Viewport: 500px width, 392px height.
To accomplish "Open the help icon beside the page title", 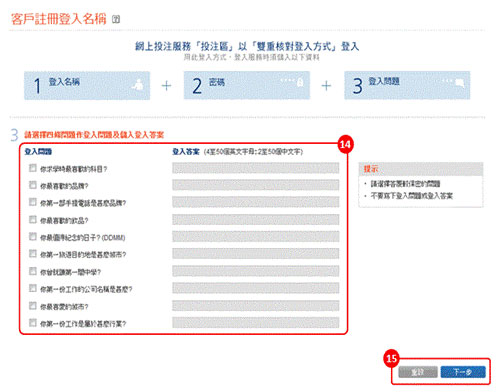I will [116, 19].
